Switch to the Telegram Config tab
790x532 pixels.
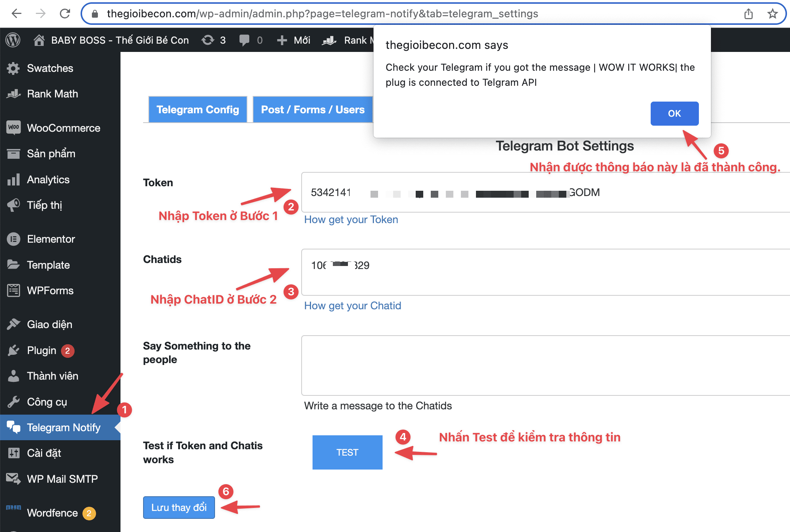click(x=198, y=109)
